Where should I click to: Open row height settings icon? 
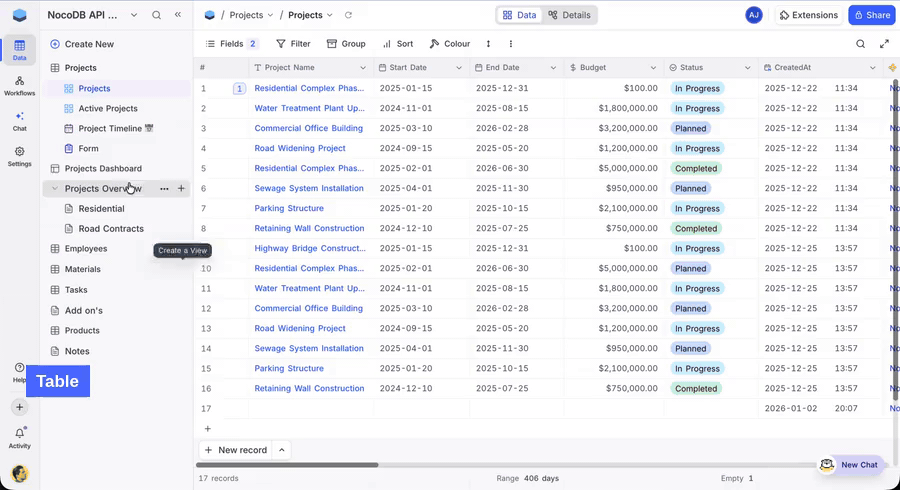pos(488,44)
